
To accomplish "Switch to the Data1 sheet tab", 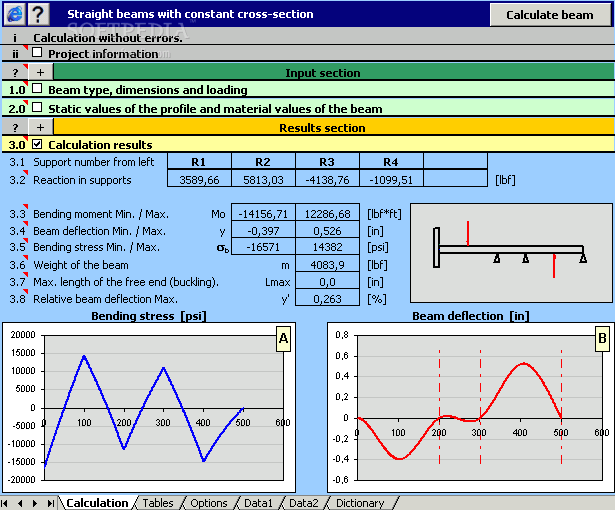I will click(x=258, y=503).
